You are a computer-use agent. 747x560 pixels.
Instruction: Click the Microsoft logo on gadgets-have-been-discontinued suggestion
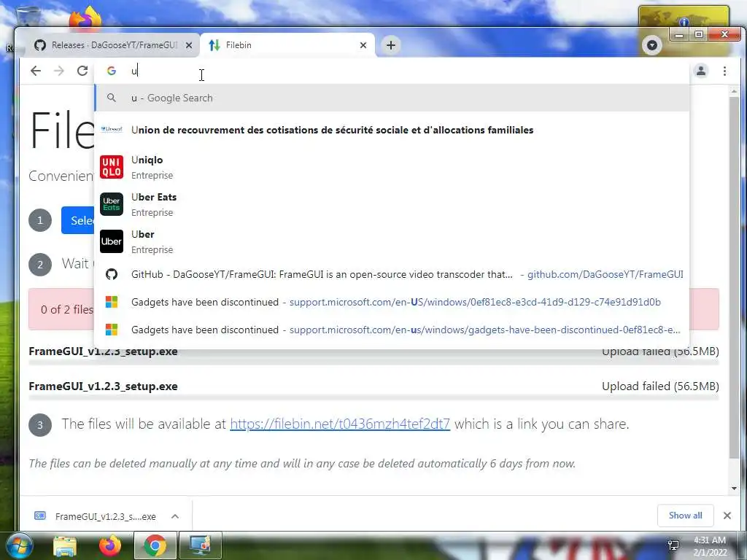pyautogui.click(x=112, y=330)
